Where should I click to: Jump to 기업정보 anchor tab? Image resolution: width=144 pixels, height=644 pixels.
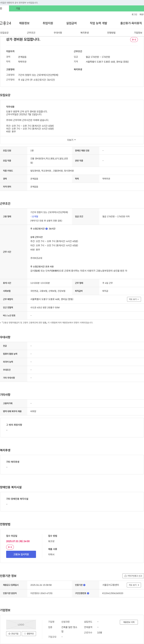tap(138, 33)
